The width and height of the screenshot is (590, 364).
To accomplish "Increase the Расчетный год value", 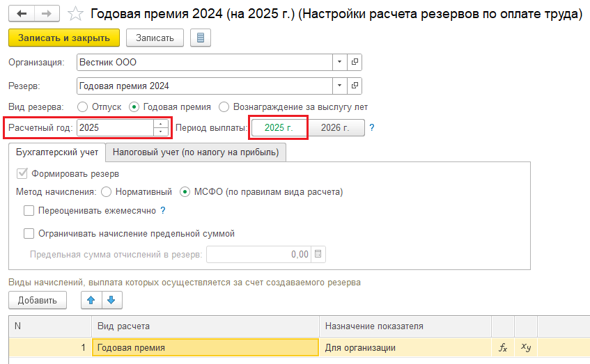I will [161, 125].
